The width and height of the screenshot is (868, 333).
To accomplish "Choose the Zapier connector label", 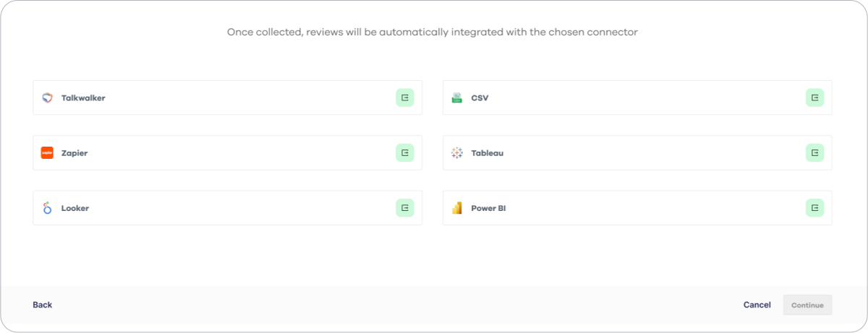I will [x=75, y=153].
